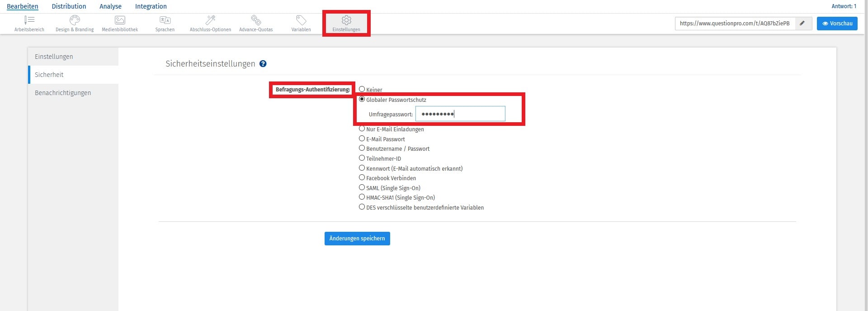Click the Antwort: 1 counter link
Viewport: 868px width, 311px height.
pyautogui.click(x=844, y=6)
